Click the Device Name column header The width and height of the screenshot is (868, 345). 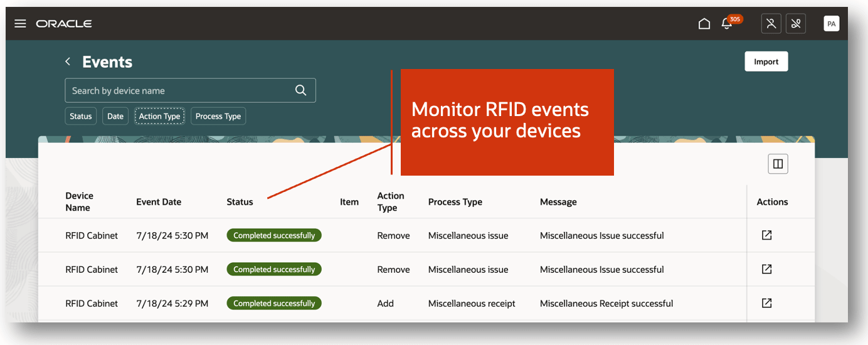coord(79,202)
